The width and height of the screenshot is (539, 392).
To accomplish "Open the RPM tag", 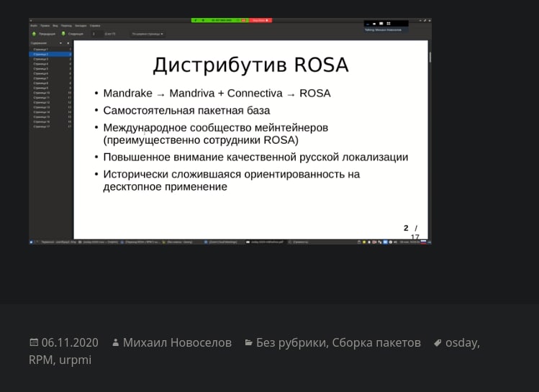I will [40, 360].
